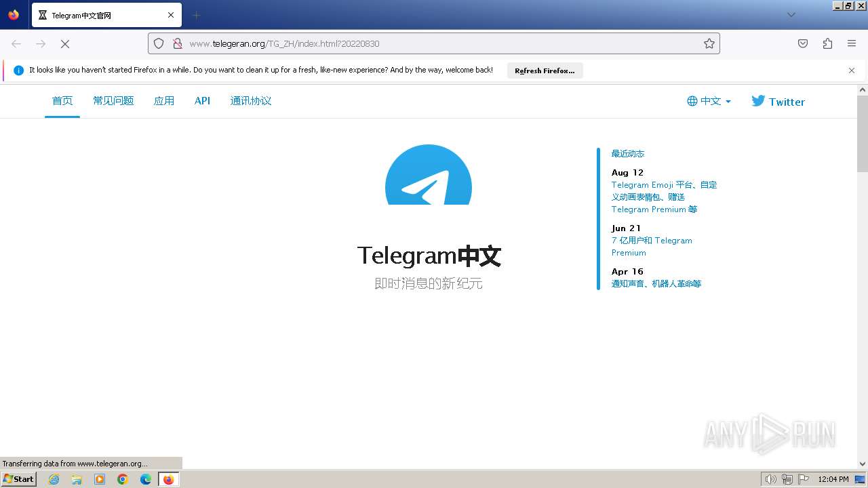The width and height of the screenshot is (868, 488).
Task: Click the Jun 21 date label
Action: (626, 228)
